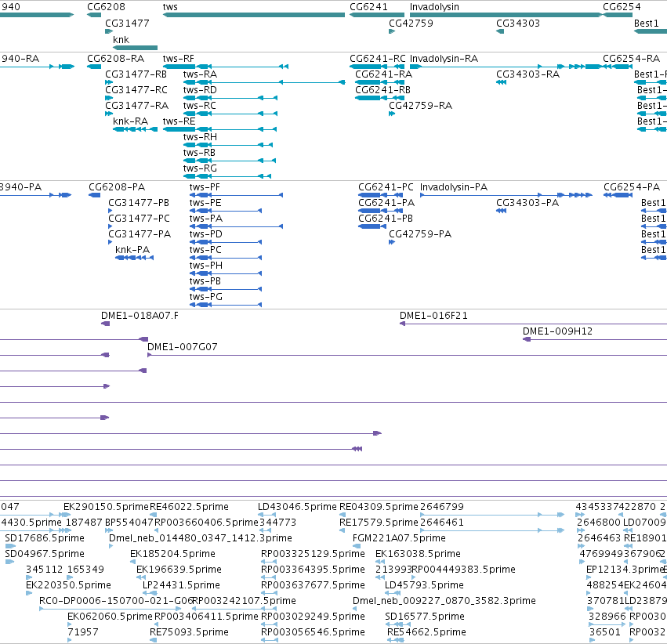Select the EK185204.5prime EST label
Image resolution: width=667 pixels, height=644 pixels.
(172, 554)
